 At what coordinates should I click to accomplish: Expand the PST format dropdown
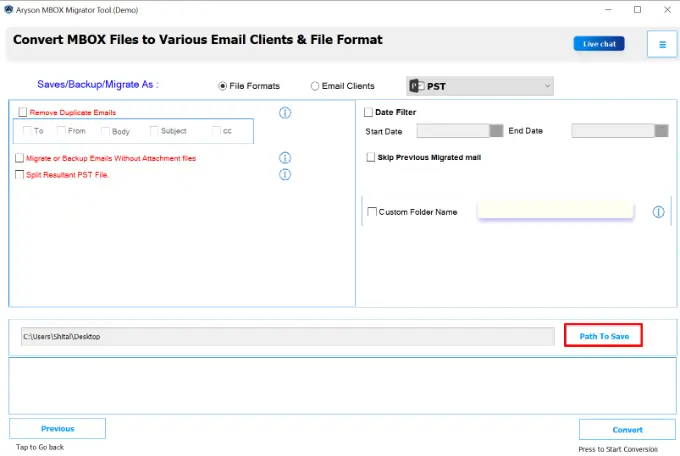480,86
